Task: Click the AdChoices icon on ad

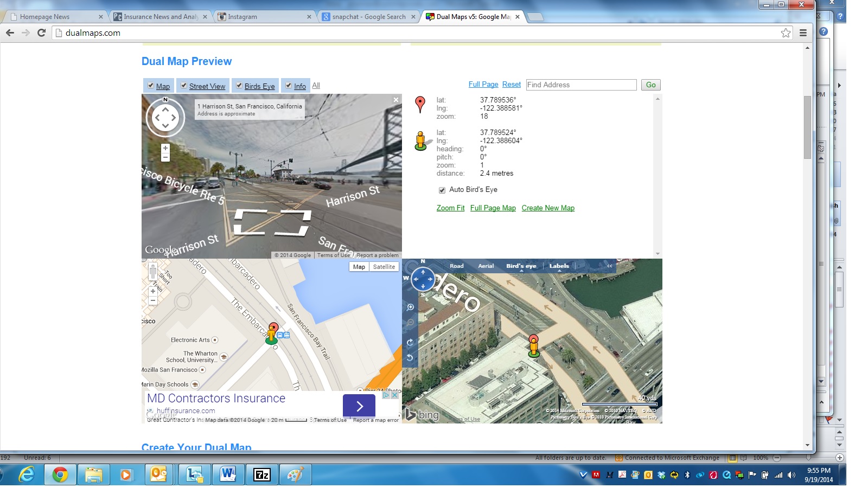Action: click(x=386, y=395)
